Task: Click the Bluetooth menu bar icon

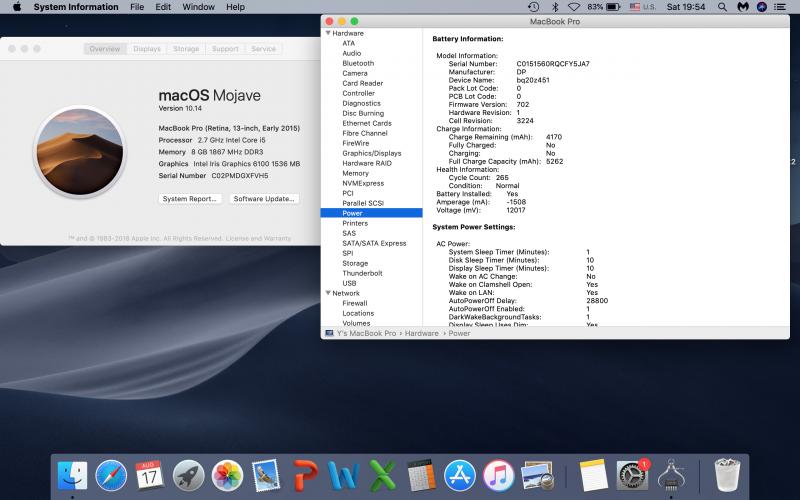Action: [x=555, y=7]
